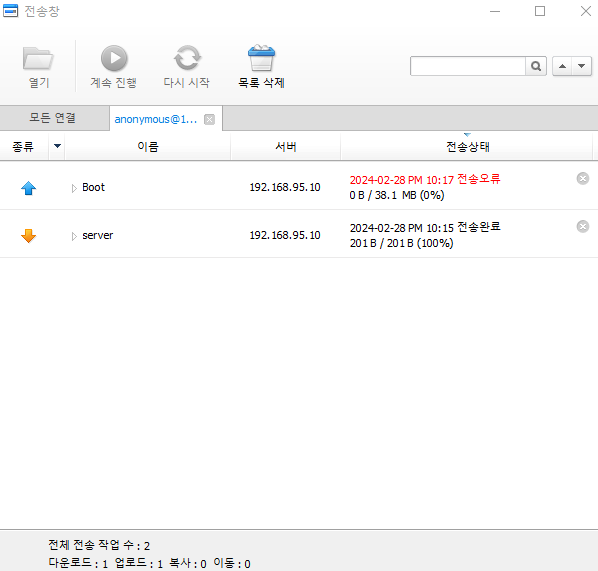Sort by the 종류 column header
This screenshot has height=571, width=598.
point(23,146)
